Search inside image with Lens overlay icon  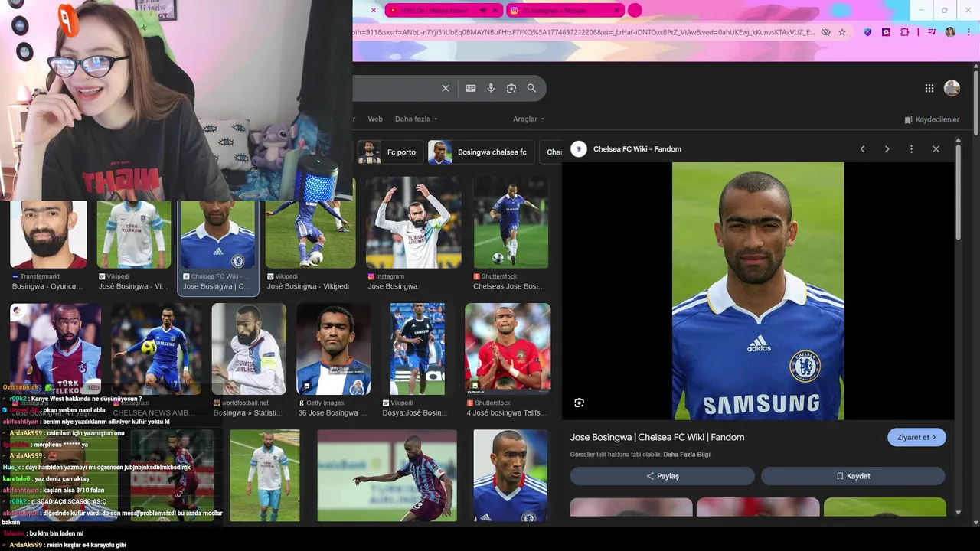coord(579,403)
